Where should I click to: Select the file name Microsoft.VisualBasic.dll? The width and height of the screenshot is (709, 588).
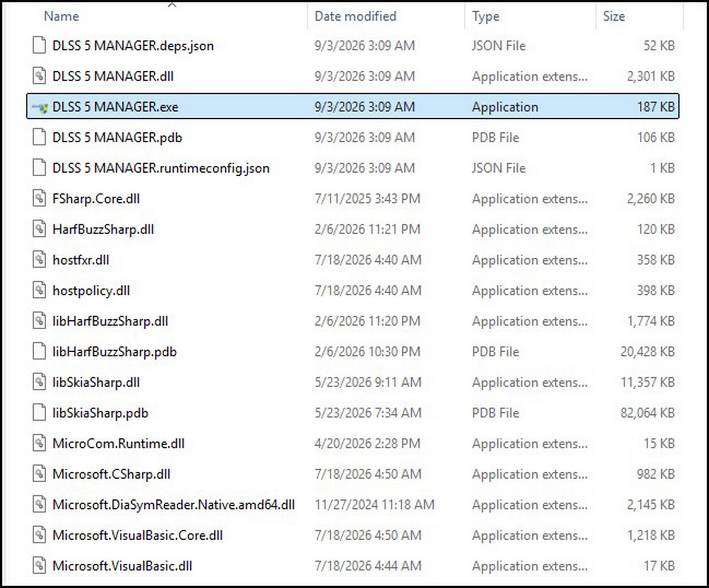(122, 566)
